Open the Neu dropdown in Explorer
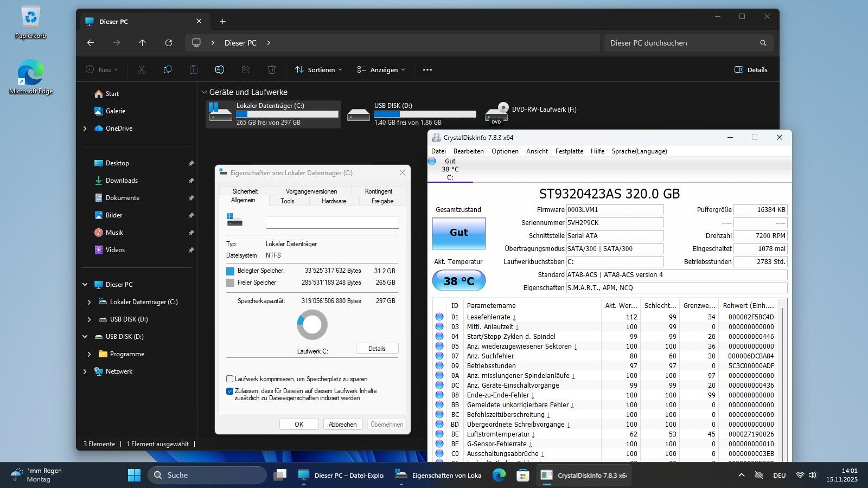The width and height of the screenshot is (868, 488). (x=102, y=69)
